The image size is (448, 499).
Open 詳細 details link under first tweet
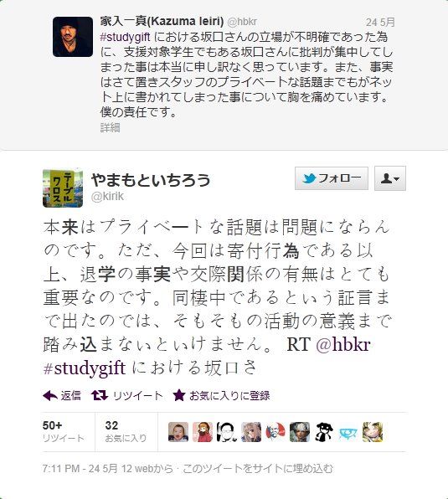(x=110, y=127)
